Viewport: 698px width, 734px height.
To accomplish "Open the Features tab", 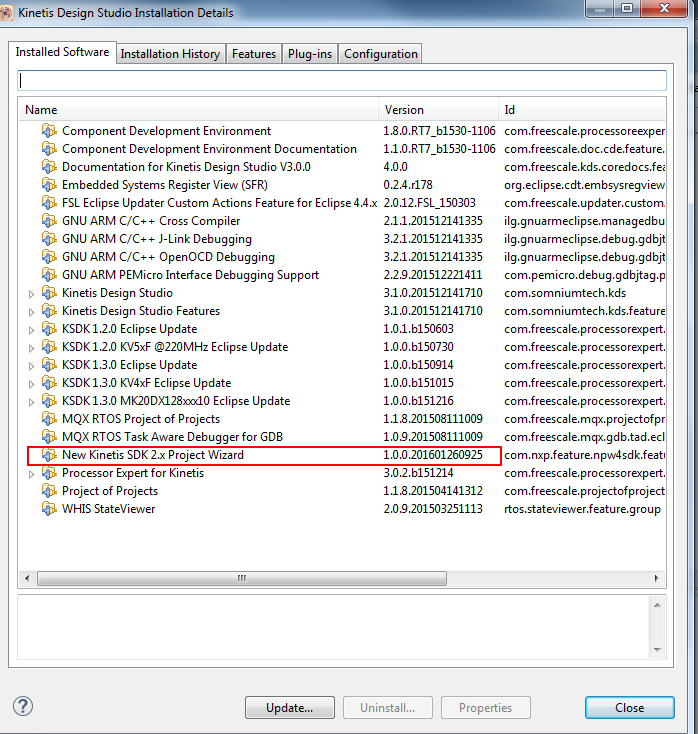I will pyautogui.click(x=254, y=54).
